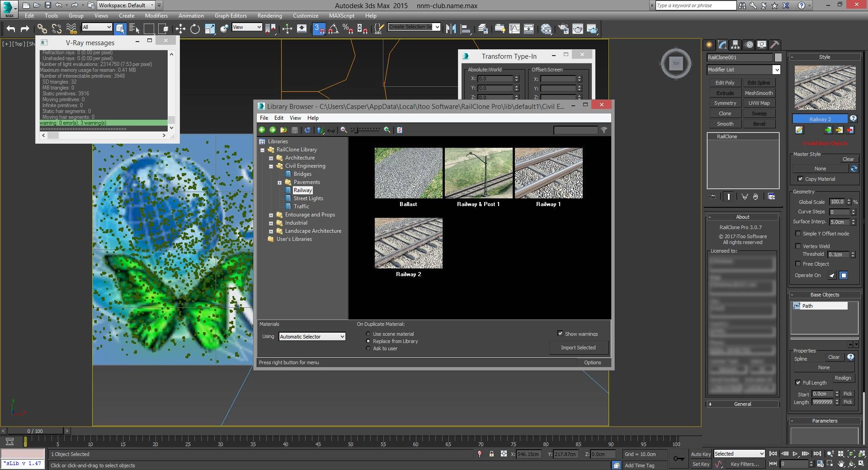
Task: Expand the Architecture tree node
Action: pyautogui.click(x=271, y=158)
